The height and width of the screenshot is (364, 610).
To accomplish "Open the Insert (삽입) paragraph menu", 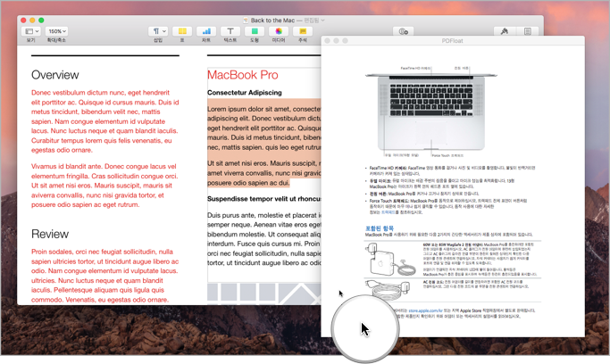I will [x=158, y=31].
